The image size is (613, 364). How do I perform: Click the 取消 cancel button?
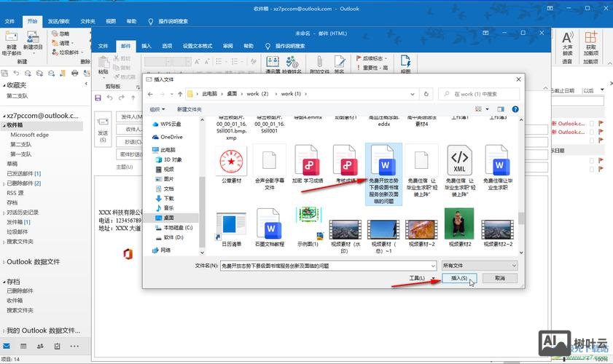[x=499, y=278]
